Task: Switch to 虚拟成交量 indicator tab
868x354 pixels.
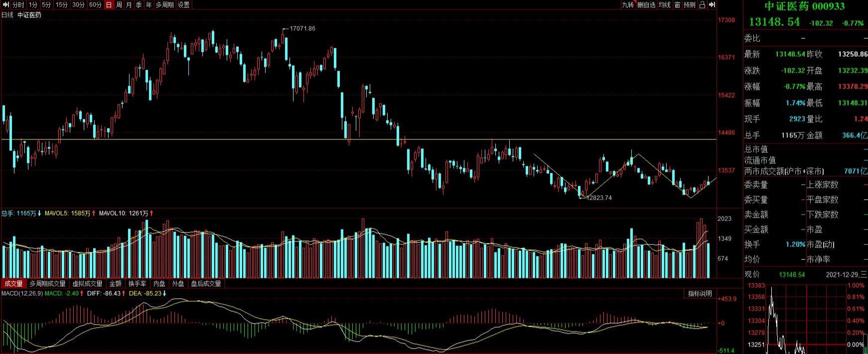Action: (88, 283)
